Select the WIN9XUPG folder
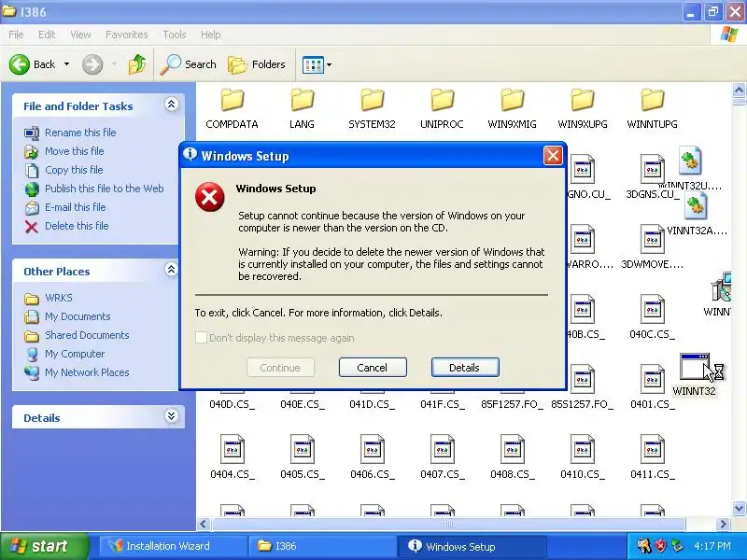The image size is (747, 560). click(582, 109)
